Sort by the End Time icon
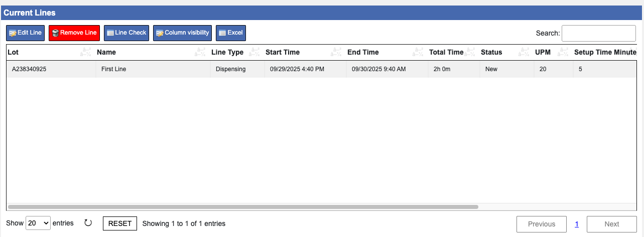 pos(418,52)
